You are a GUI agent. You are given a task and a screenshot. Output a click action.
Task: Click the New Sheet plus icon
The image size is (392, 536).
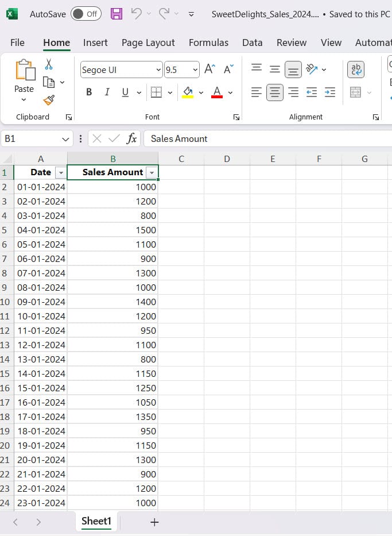[x=154, y=522]
